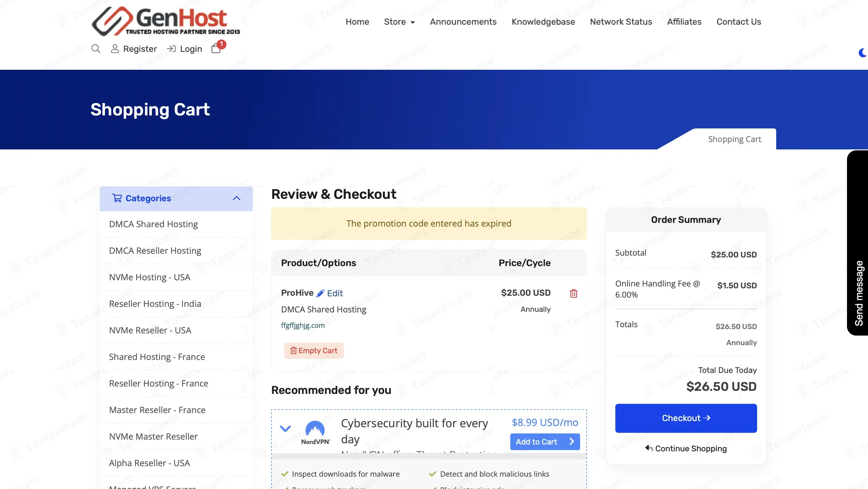The width and height of the screenshot is (868, 489).
Task: Click Online Handling Fee @ 6.00% label
Action: point(657,289)
